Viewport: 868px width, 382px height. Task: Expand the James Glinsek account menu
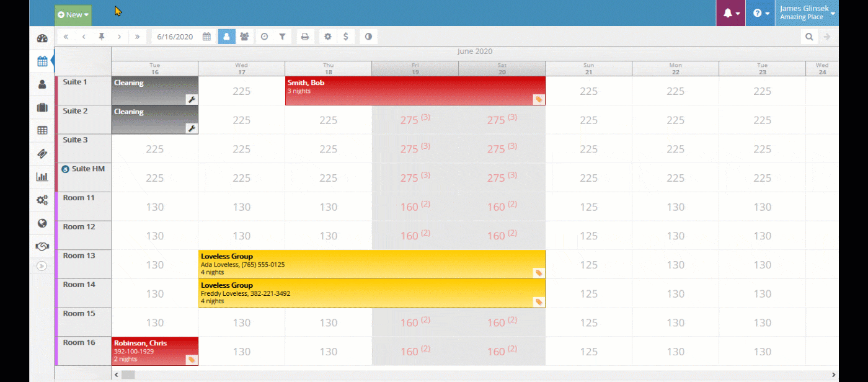[x=806, y=13]
